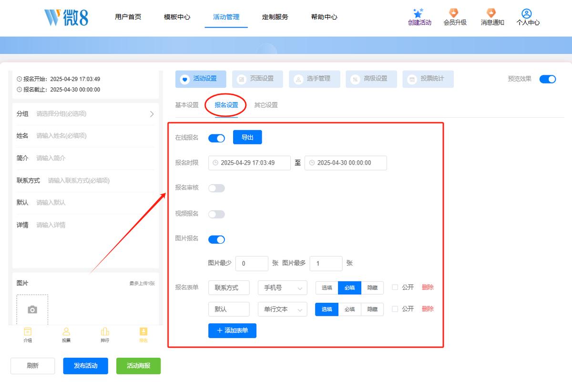This screenshot has width=572, height=392.
Task: Toggle the 在线报名 switch
Action: click(x=216, y=138)
